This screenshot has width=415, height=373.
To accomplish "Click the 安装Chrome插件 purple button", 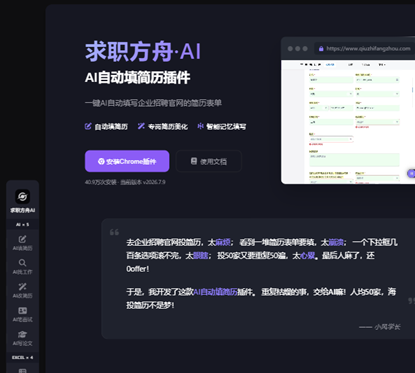I will pyautogui.click(x=127, y=161).
